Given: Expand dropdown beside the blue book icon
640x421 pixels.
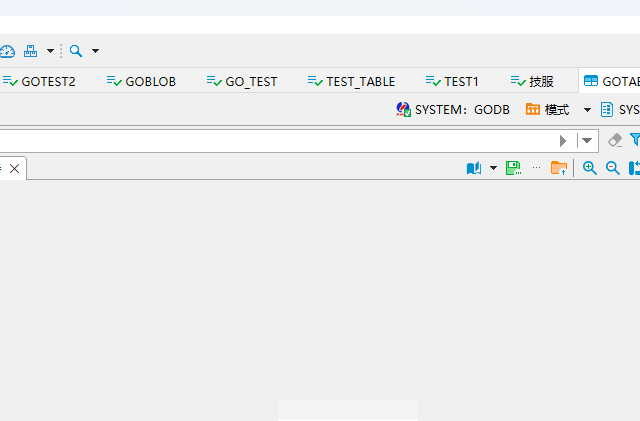Looking at the screenshot, I should pos(493,168).
